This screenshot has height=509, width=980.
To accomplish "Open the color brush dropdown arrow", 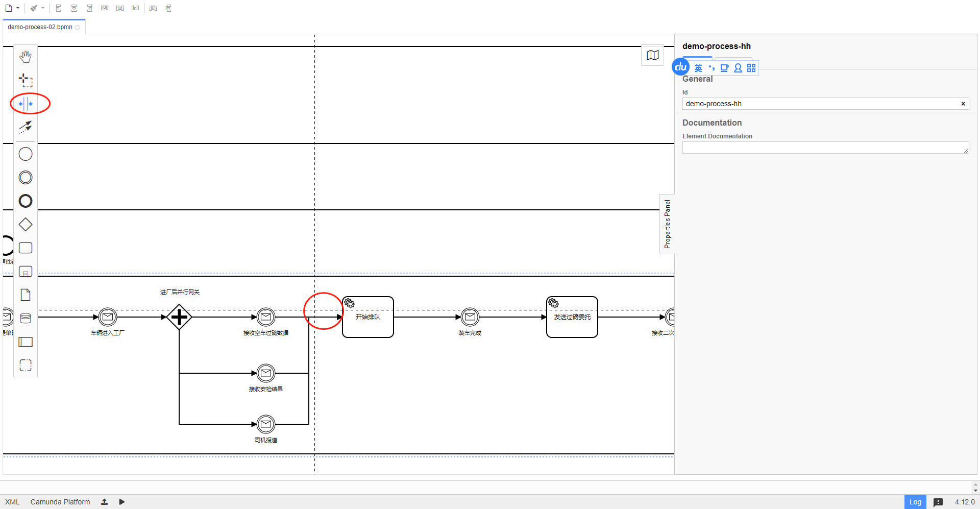I will (43, 8).
